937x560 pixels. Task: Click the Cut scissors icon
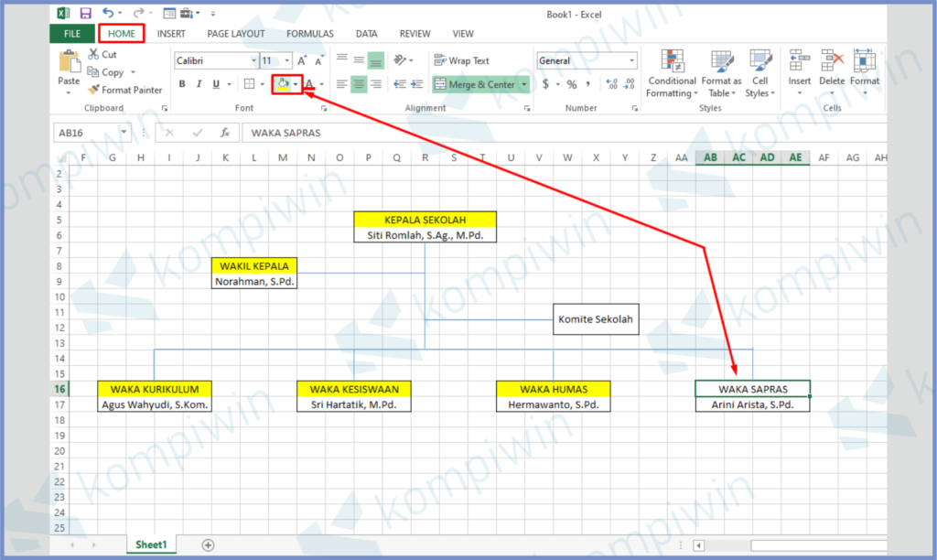point(94,55)
